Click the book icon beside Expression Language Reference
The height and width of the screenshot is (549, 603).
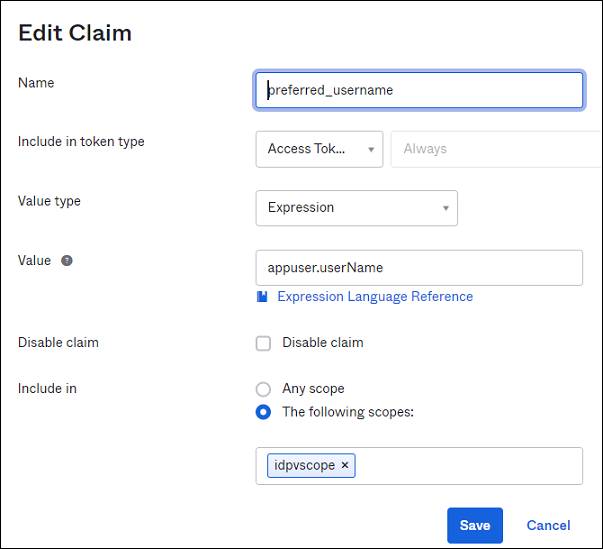(x=262, y=296)
